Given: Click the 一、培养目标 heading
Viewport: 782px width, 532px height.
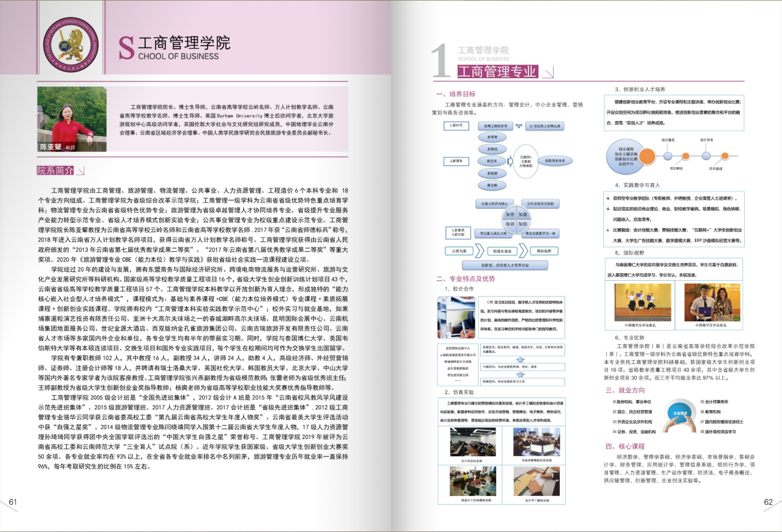Looking at the screenshot, I should (x=456, y=94).
